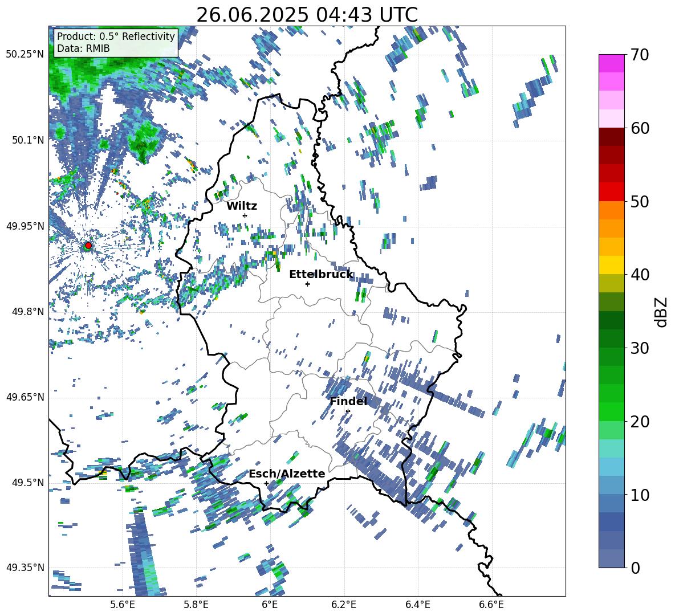The height and width of the screenshot is (616, 675).
Task: Click longitude label 6.6°E
Action: [x=491, y=605]
